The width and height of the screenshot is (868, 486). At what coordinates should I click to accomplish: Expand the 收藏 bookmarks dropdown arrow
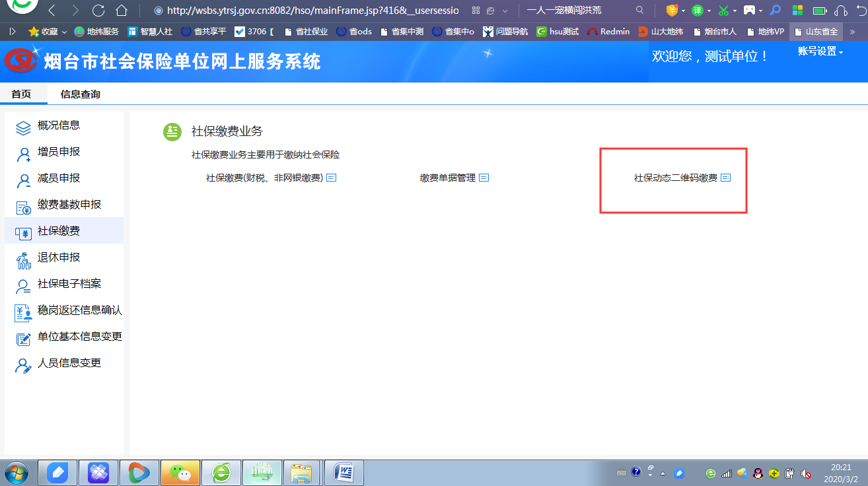tap(64, 32)
